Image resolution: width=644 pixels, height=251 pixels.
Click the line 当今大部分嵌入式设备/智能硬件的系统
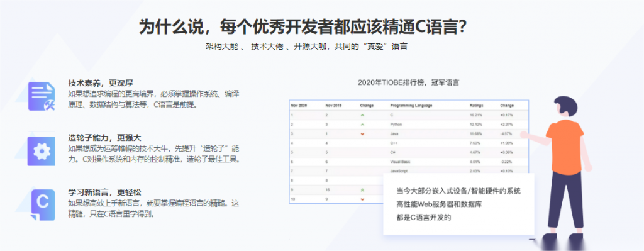458,191
